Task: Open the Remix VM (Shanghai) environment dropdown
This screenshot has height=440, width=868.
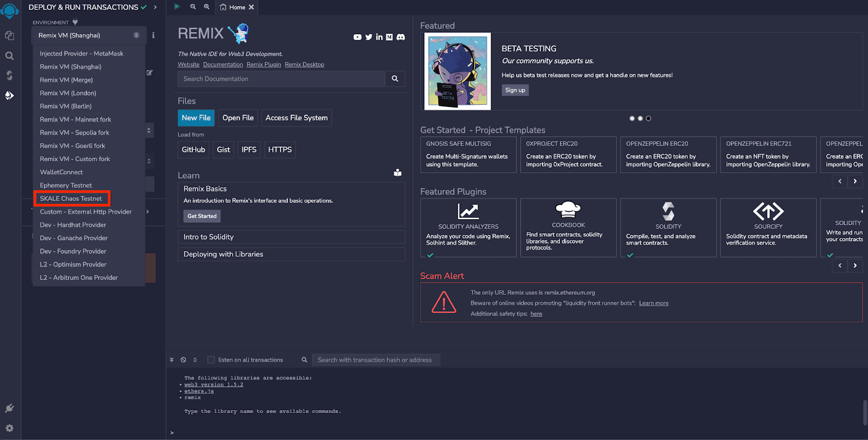Action: 89,35
